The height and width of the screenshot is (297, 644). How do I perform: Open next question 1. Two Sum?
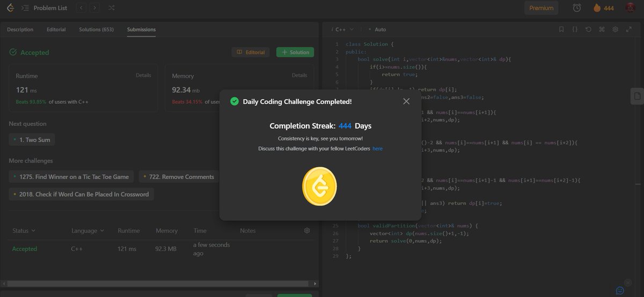(x=32, y=140)
